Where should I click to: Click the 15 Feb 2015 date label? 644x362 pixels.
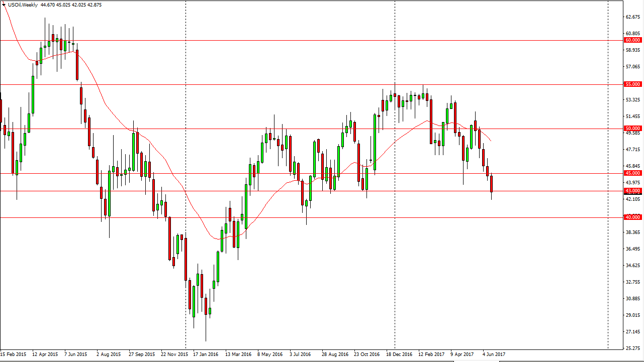15,354
